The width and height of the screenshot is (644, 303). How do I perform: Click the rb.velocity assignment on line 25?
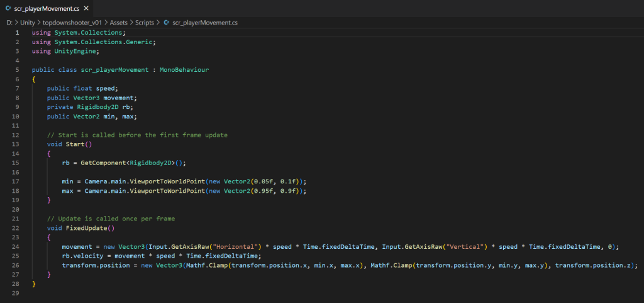click(82, 256)
